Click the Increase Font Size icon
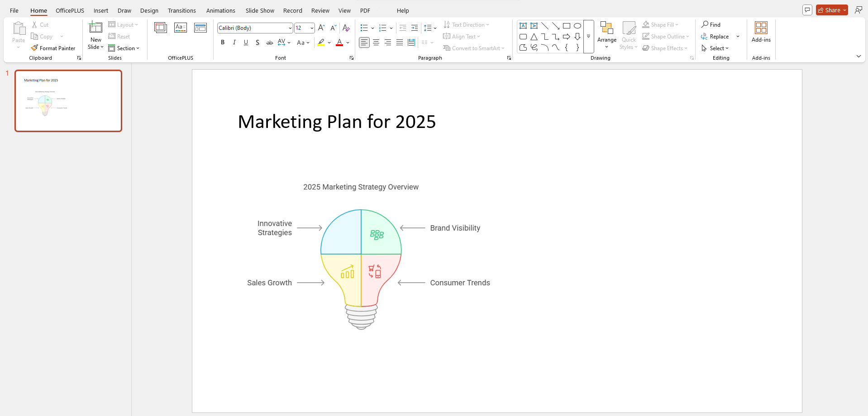This screenshot has height=416, width=868. 321,28
